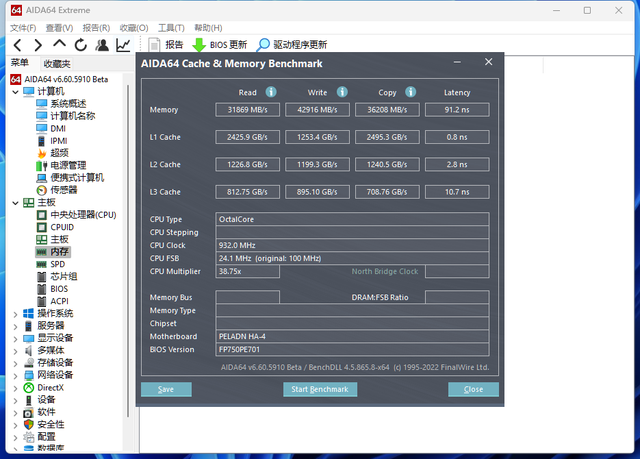Image resolution: width=640 pixels, height=459 pixels.
Task: Open the user icon in the toolbar
Action: pyautogui.click(x=102, y=45)
